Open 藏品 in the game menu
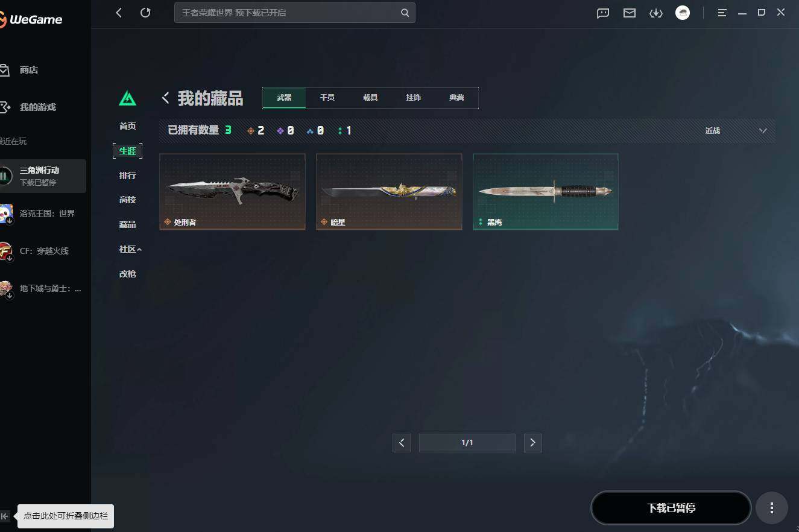This screenshot has height=532, width=799. (127, 224)
